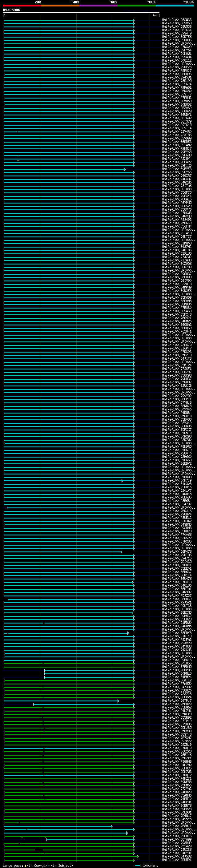
Task: Click the UniRef100_Q54N17 label
Action: pyautogui.click(x=177, y=816)
